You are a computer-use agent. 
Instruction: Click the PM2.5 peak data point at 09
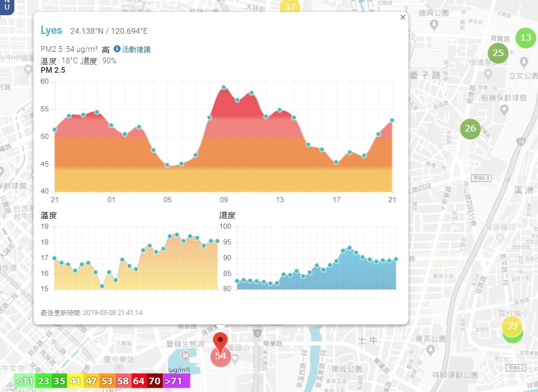[224, 88]
